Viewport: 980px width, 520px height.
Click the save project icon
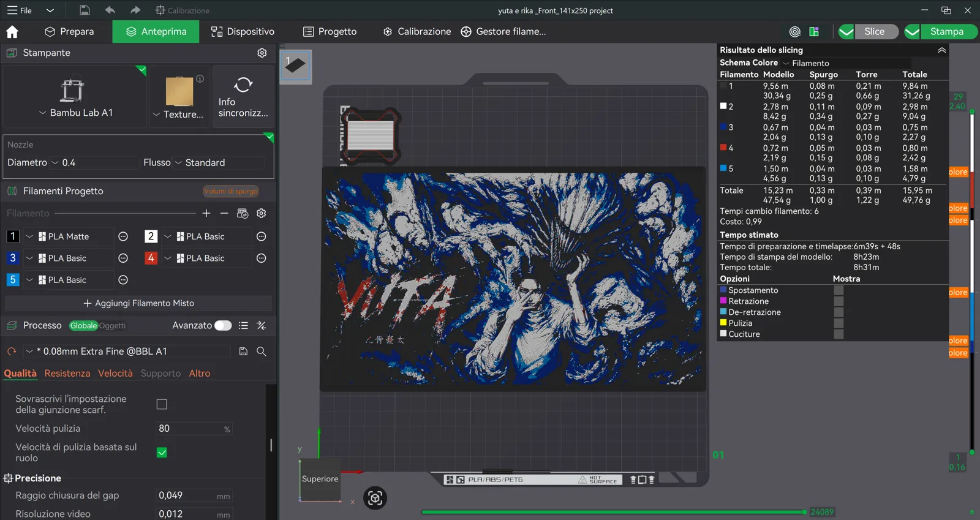(x=85, y=10)
